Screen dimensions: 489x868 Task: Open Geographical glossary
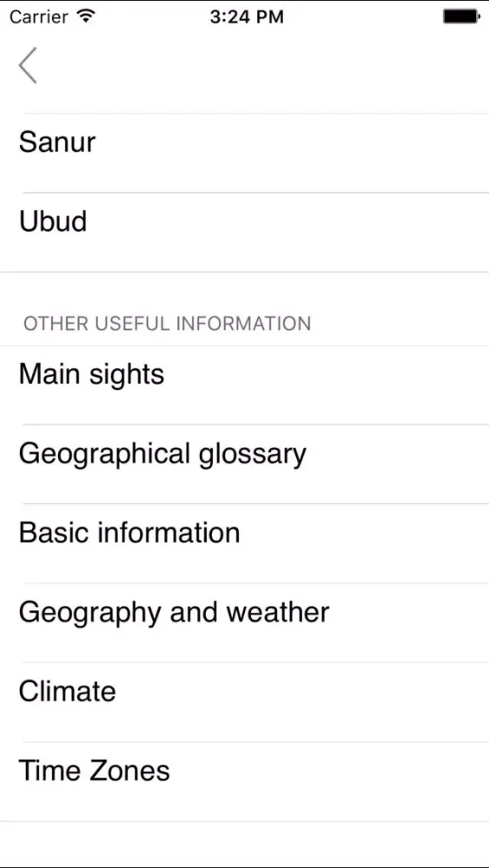pos(244,464)
